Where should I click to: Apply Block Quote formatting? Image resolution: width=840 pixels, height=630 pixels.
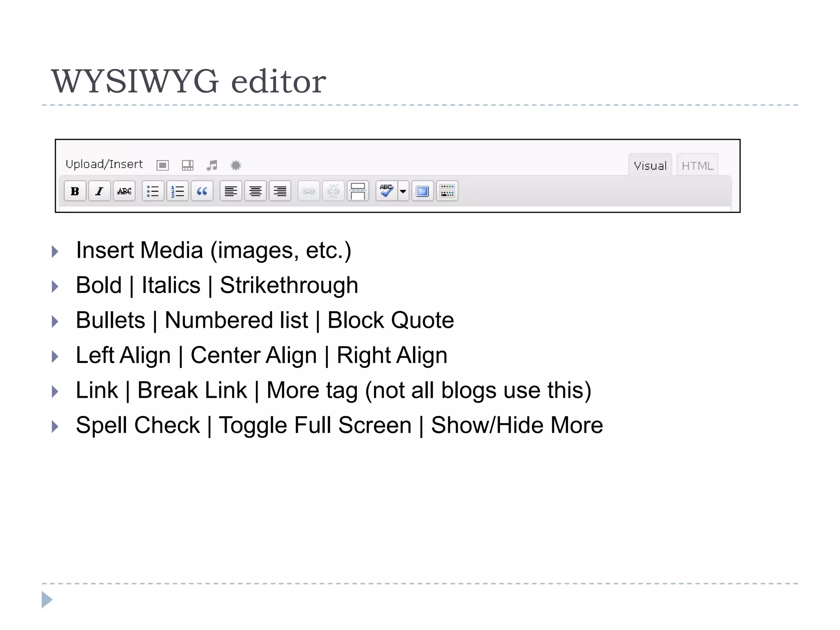(202, 191)
